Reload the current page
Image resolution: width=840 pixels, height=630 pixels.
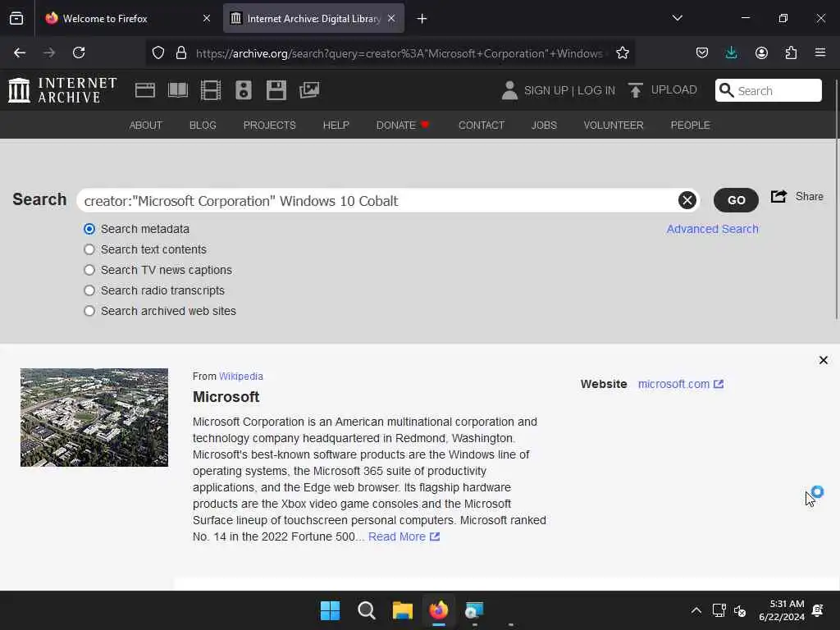79,52
